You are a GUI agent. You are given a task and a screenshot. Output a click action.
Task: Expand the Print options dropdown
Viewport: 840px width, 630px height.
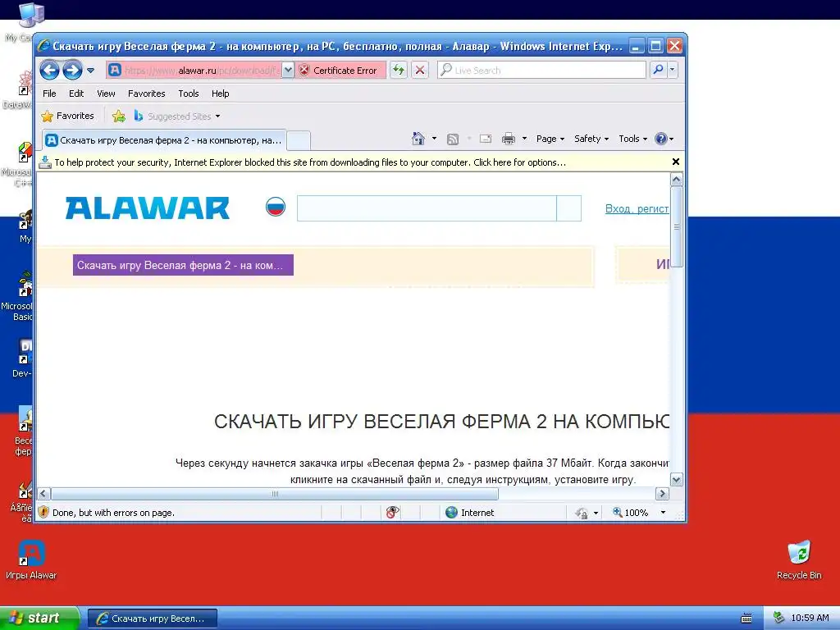coord(524,139)
